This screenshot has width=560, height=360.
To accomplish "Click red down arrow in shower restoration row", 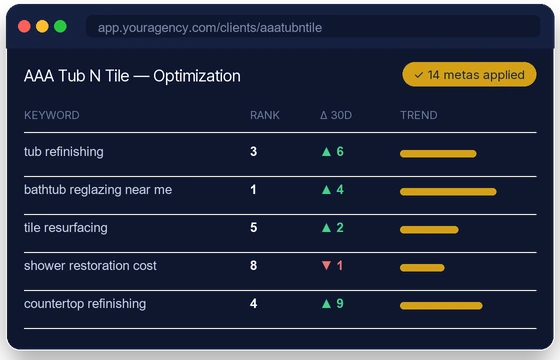I will pos(326,265).
